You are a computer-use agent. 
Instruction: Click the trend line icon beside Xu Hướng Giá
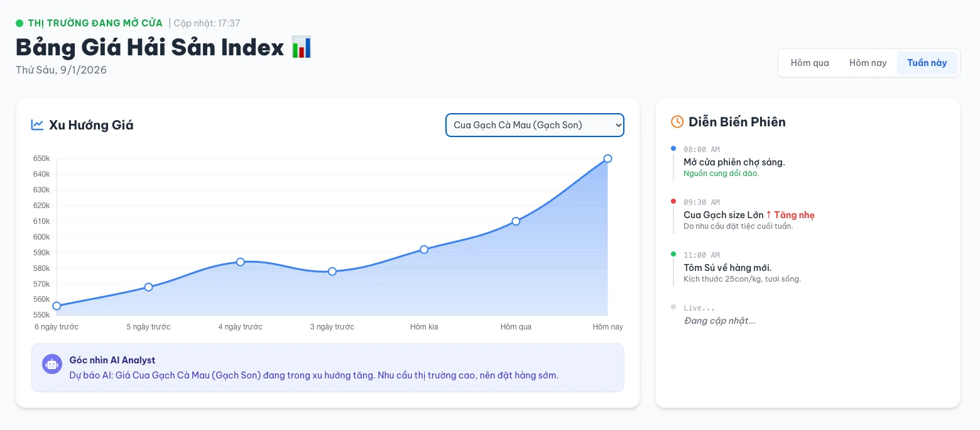37,124
